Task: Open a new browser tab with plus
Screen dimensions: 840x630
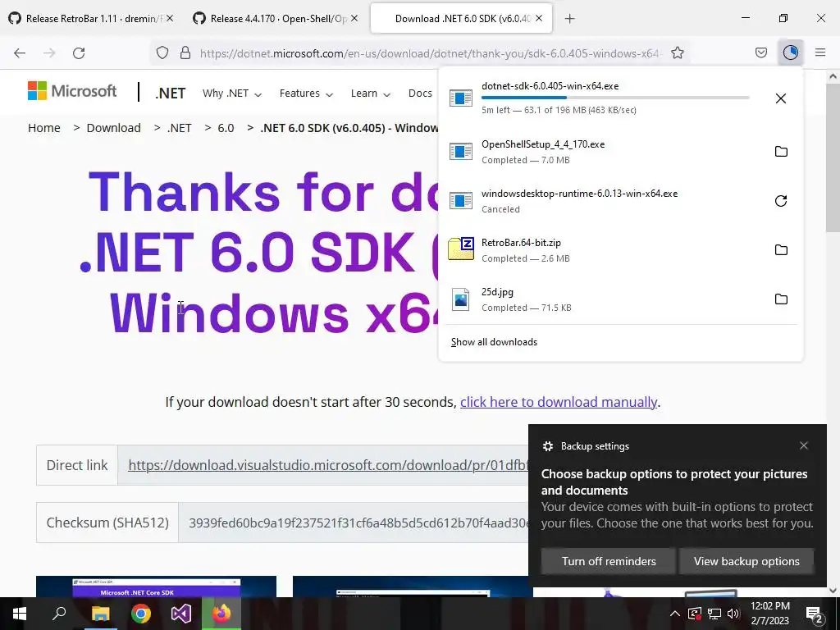Action: tap(569, 19)
